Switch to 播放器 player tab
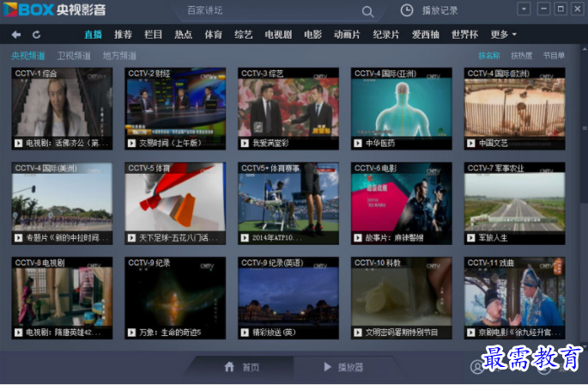This screenshot has height=385, width=588. point(344,367)
